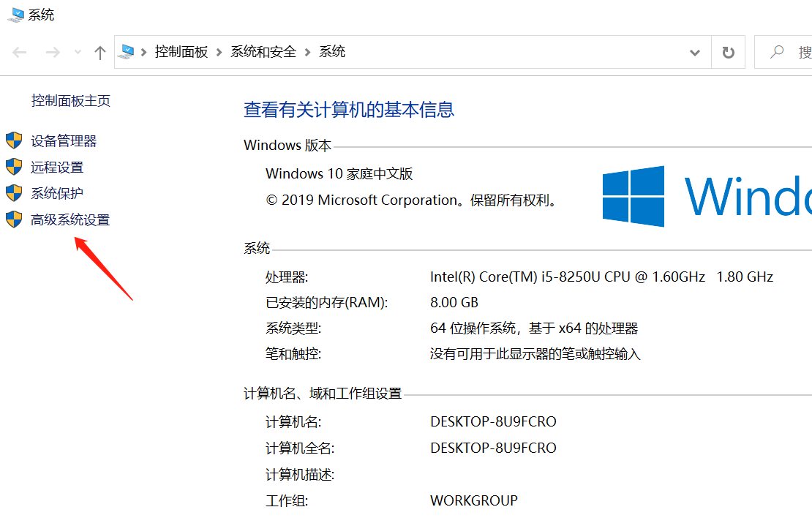Click the 系统类型 label

click(x=293, y=328)
